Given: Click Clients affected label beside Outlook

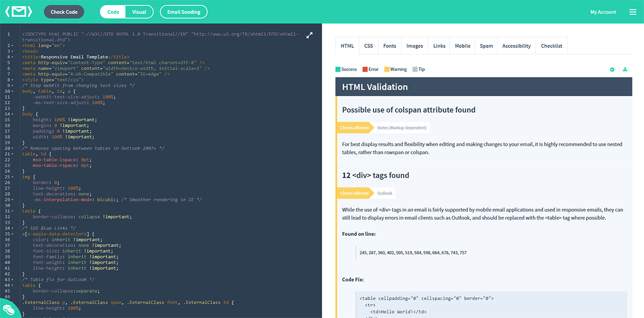Looking at the screenshot, I should click(x=354, y=193).
